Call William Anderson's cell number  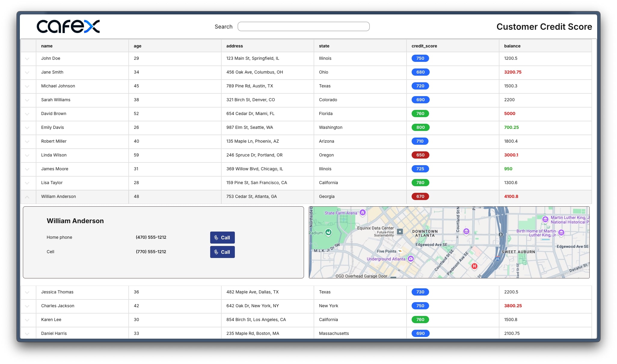[222, 252]
